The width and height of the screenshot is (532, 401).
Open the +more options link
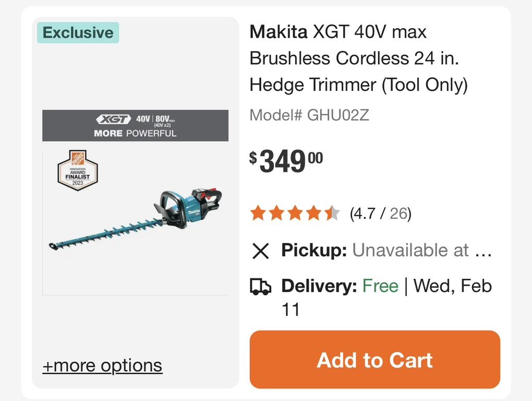click(102, 365)
